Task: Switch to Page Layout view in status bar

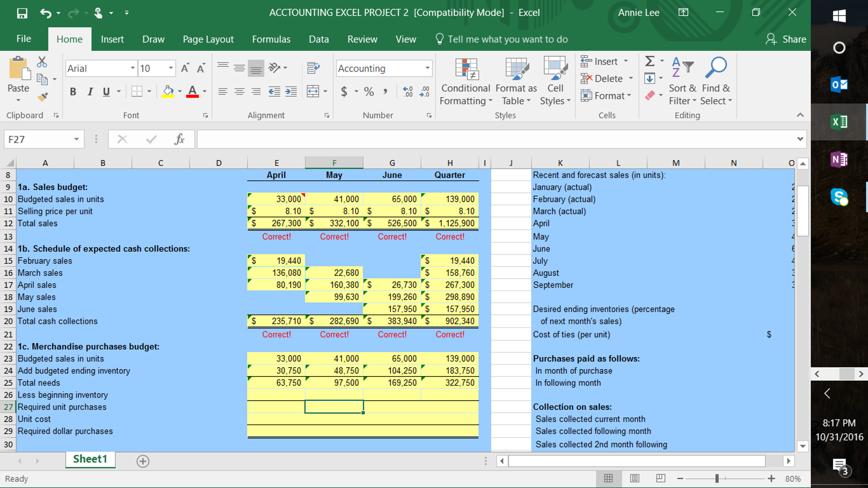Action: pos(635,478)
